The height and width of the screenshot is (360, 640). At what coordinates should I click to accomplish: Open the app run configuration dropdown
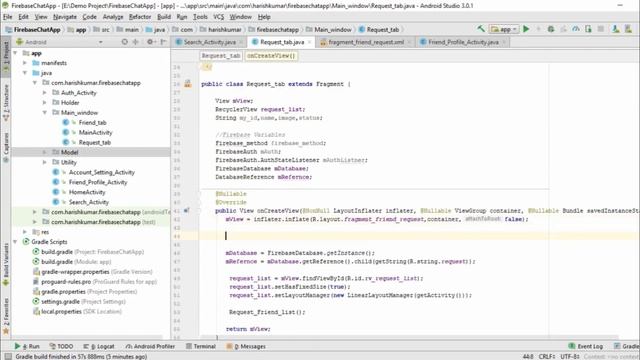(504, 29)
